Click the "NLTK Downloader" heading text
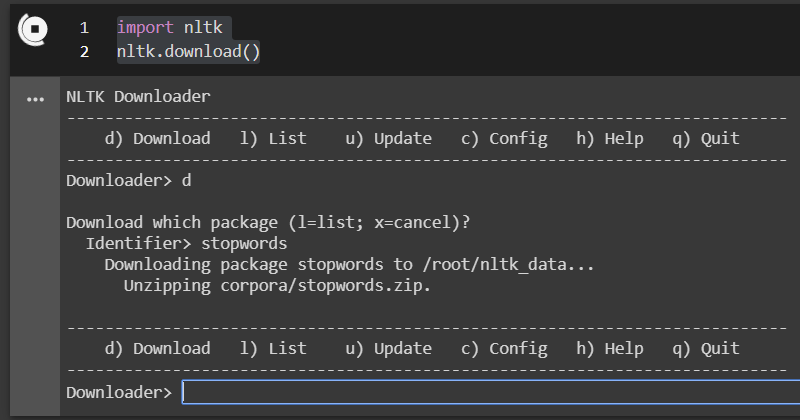The width and height of the screenshot is (800, 420). (x=138, y=97)
